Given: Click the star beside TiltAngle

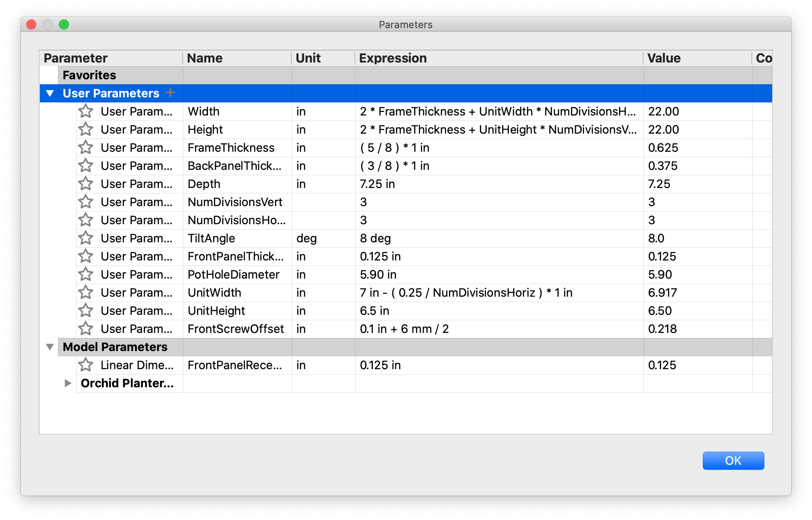Looking at the screenshot, I should [86, 238].
